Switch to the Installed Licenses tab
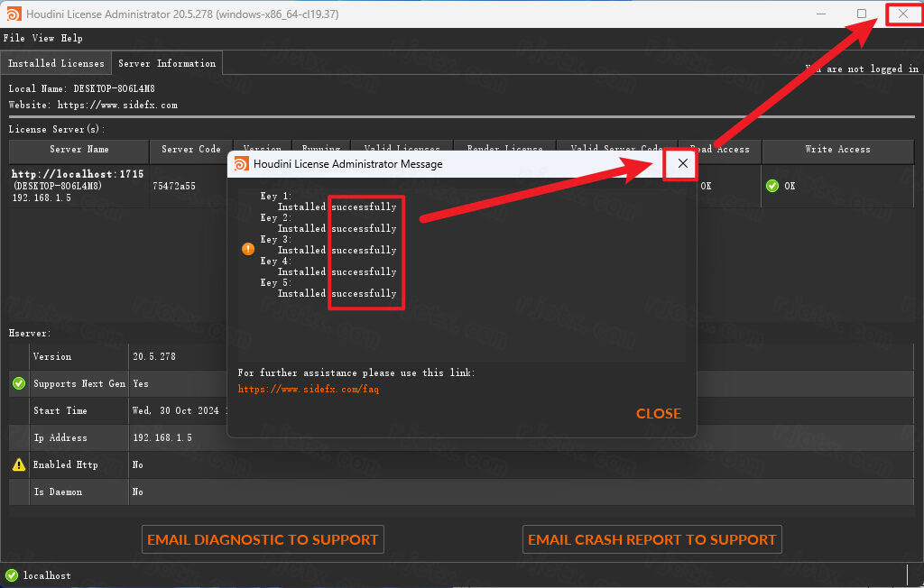Screen dimensions: 924x588 (56, 63)
